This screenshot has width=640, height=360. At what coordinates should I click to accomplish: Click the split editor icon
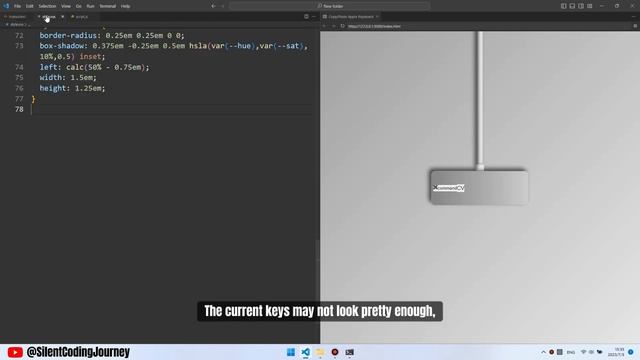[306, 17]
